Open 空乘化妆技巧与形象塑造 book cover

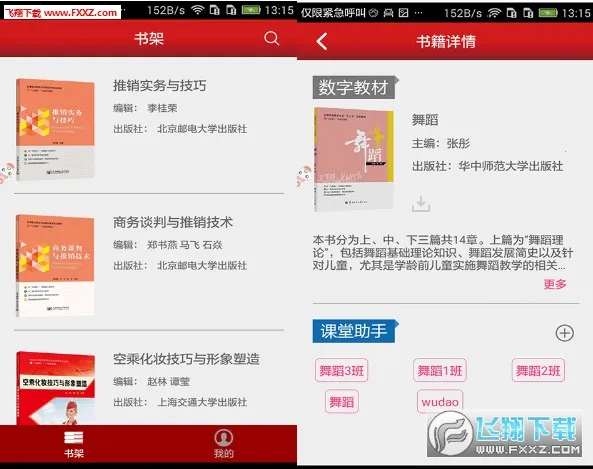[55, 388]
